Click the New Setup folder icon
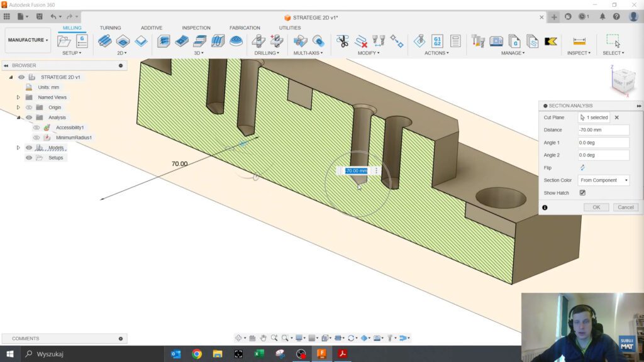This screenshot has height=362, width=644. (64, 41)
